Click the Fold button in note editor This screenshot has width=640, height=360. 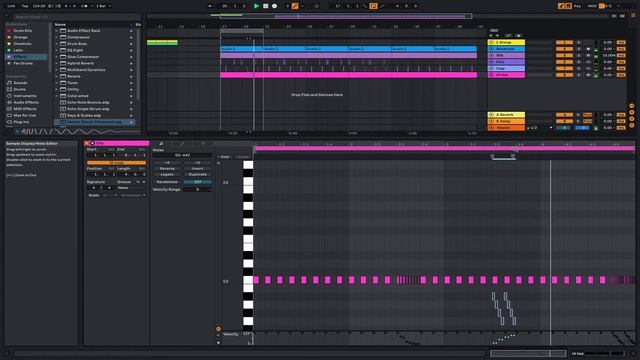[x=225, y=157]
